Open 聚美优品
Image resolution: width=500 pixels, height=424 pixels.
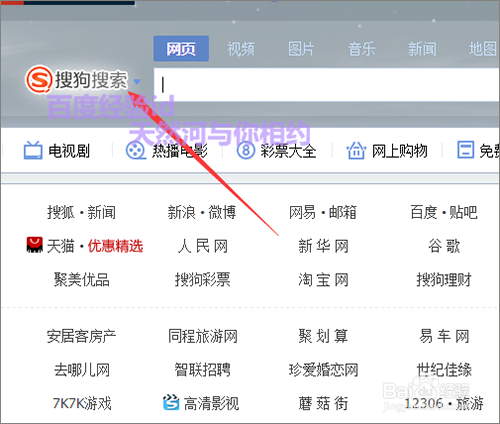(x=82, y=279)
